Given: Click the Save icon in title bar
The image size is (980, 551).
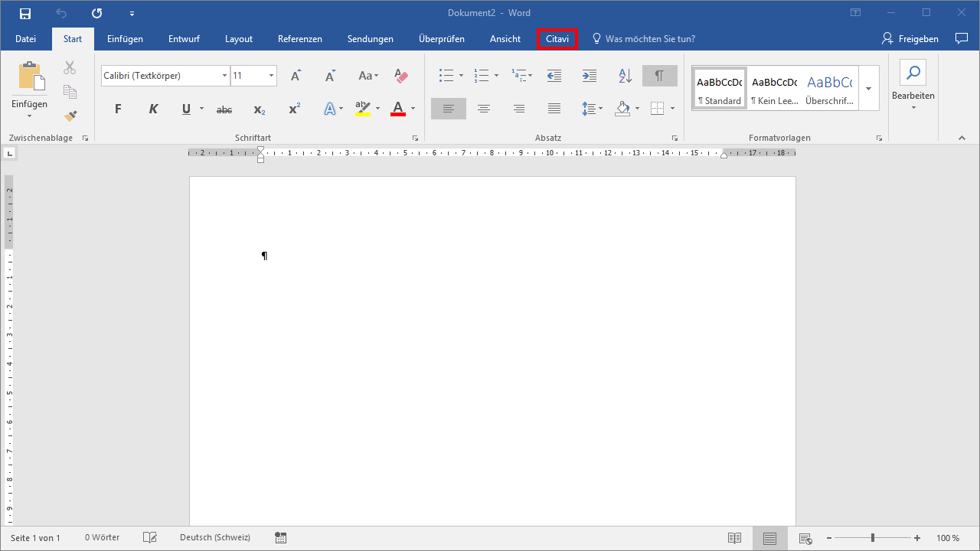Looking at the screenshot, I should (25, 13).
